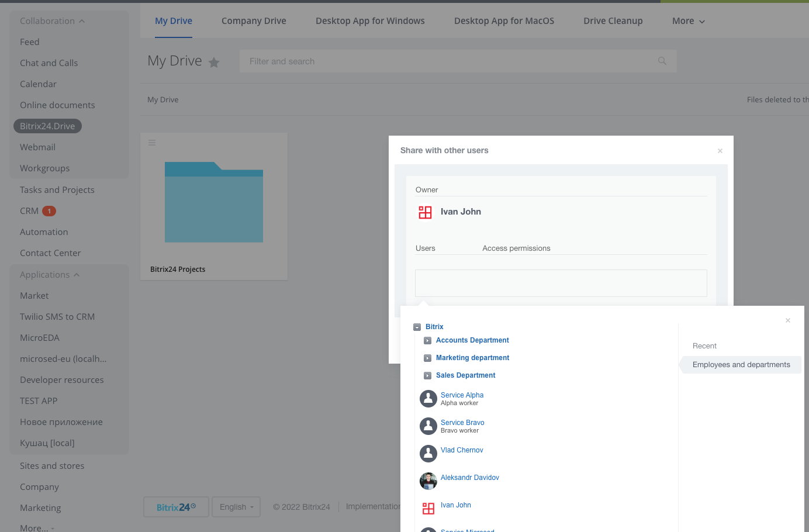Select Employees and departments tab
809x532 pixels.
point(741,365)
